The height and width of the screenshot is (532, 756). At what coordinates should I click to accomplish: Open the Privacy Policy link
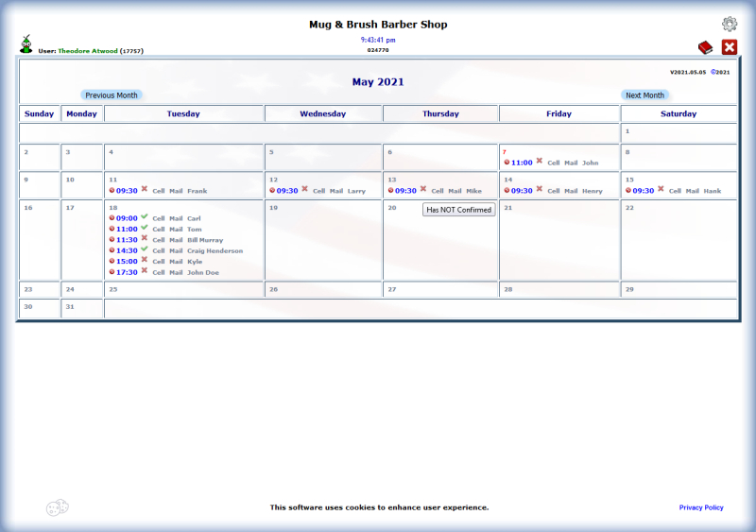(701, 507)
